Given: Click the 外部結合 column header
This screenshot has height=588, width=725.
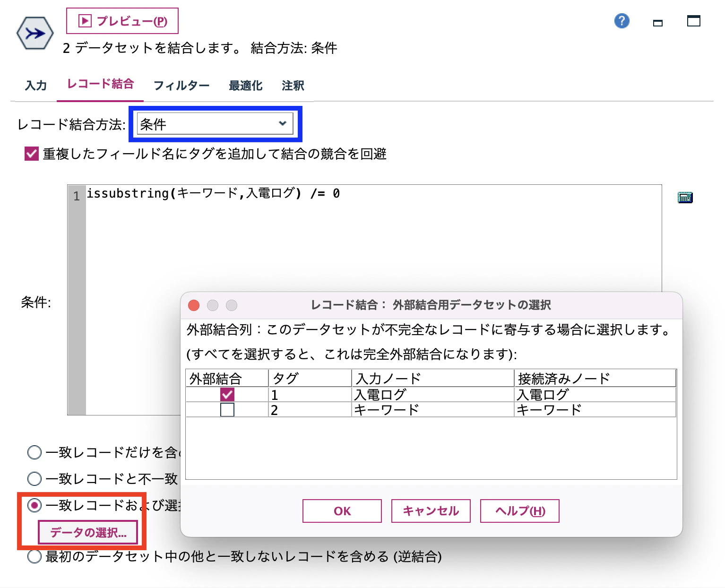Looking at the screenshot, I should click(227, 378).
